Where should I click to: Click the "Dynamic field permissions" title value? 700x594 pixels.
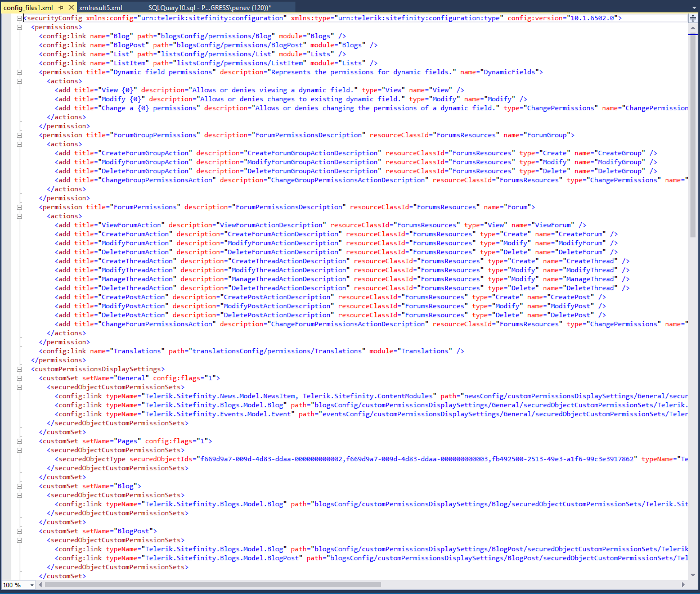pyautogui.click(x=163, y=72)
